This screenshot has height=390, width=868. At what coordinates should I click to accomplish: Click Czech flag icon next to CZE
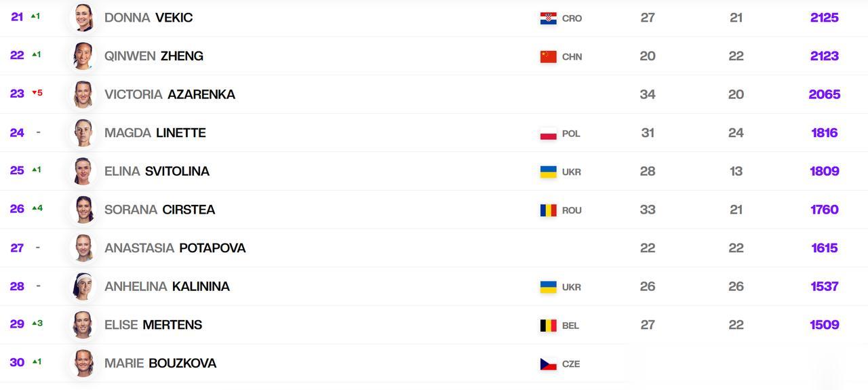548,364
